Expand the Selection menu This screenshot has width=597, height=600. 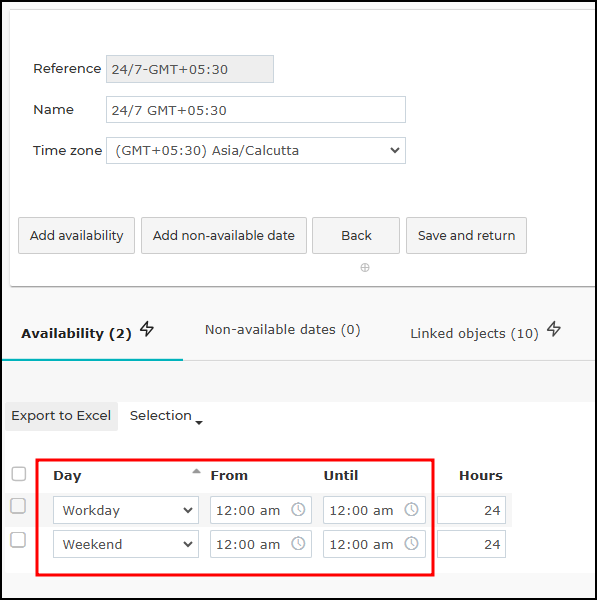pyautogui.click(x=166, y=416)
